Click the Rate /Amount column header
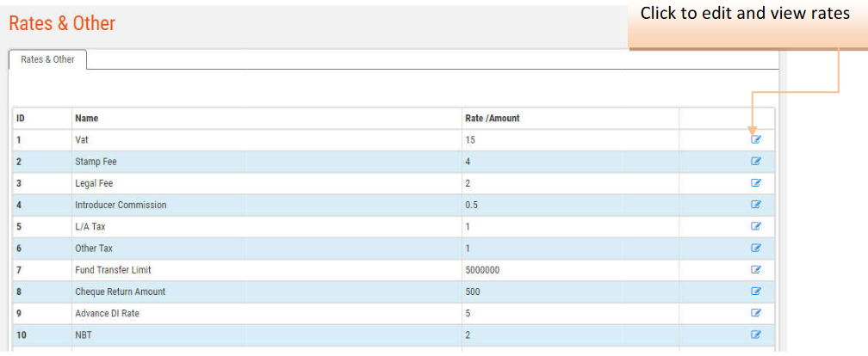Screen dimensions: 868x356 (492, 118)
